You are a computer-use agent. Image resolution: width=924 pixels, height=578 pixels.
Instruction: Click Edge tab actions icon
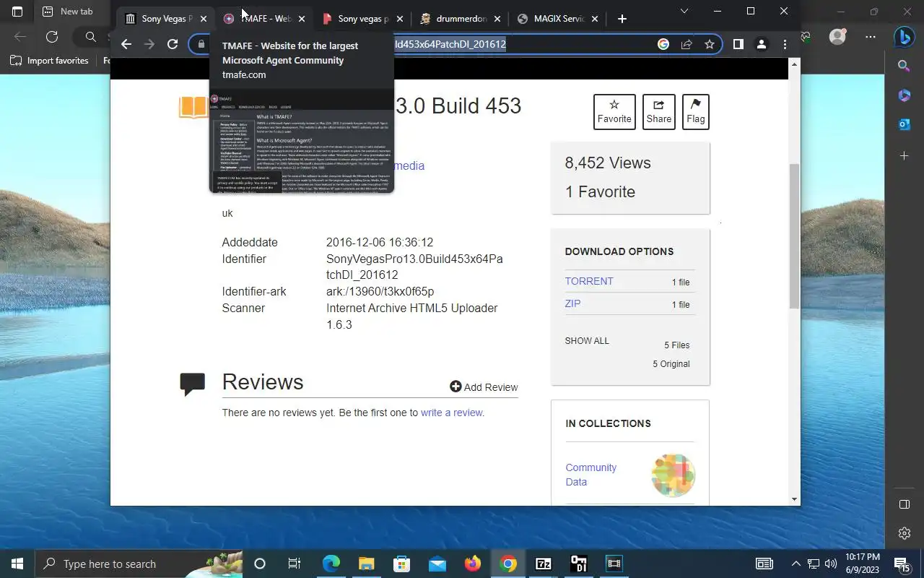(17, 12)
